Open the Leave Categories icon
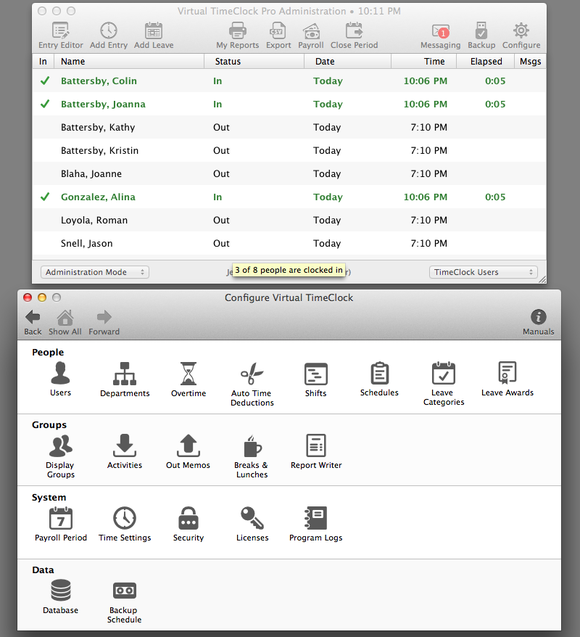This screenshot has width=580, height=637. [443, 373]
